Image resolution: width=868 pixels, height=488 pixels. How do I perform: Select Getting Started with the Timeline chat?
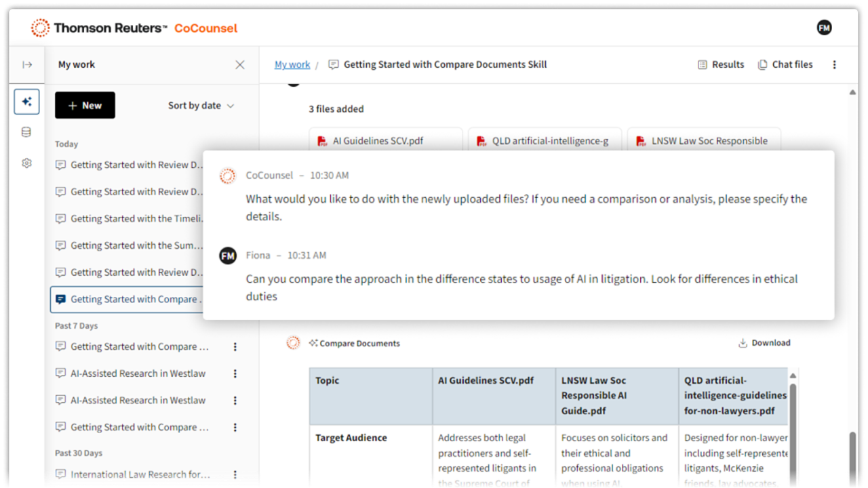(129, 219)
